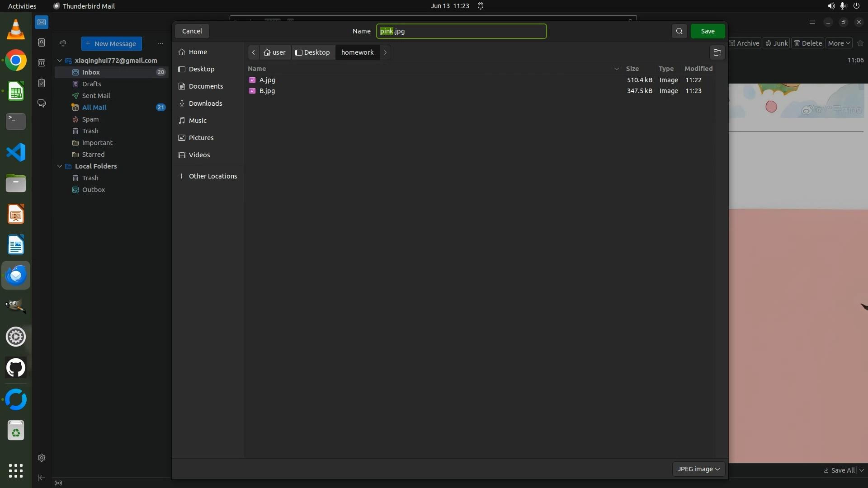Click the back path arrow in the file chooser
Screen dimensions: 868x488
click(x=254, y=52)
